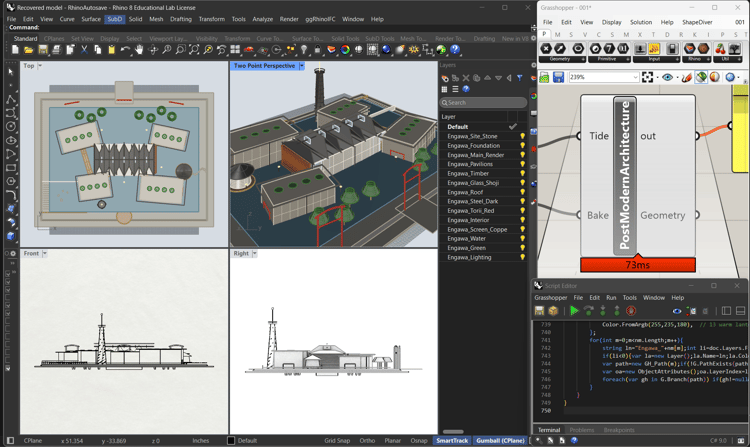Image resolution: width=750 pixels, height=447 pixels.
Task: Click the red stop icon in Script Editor
Action: (x=631, y=311)
